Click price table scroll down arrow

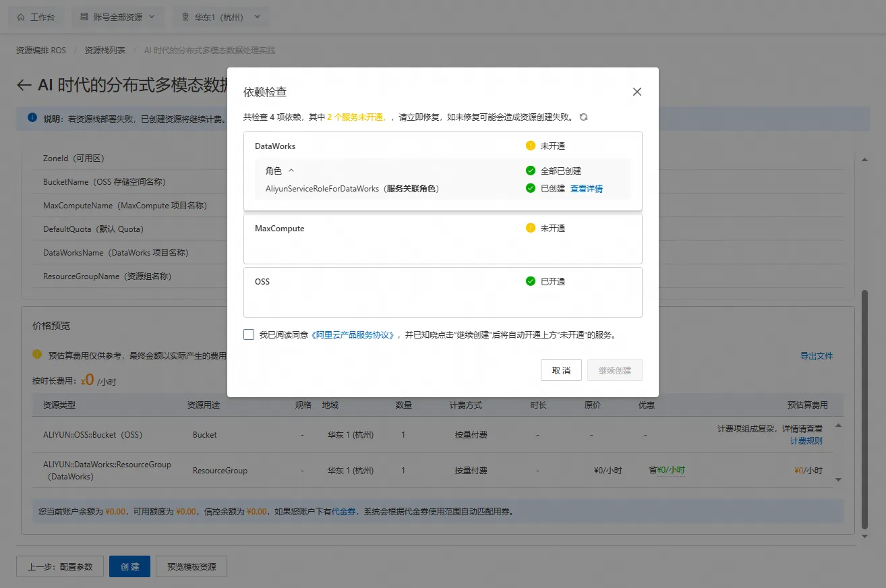click(x=839, y=479)
